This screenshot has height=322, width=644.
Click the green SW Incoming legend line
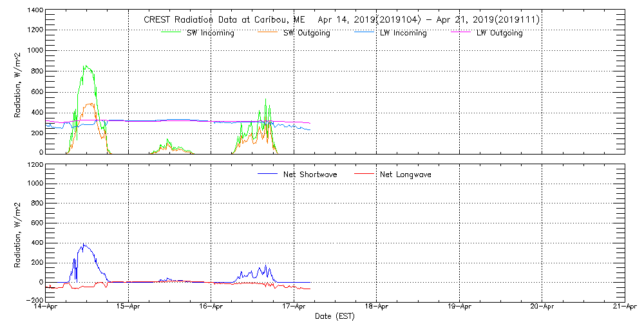pos(169,31)
